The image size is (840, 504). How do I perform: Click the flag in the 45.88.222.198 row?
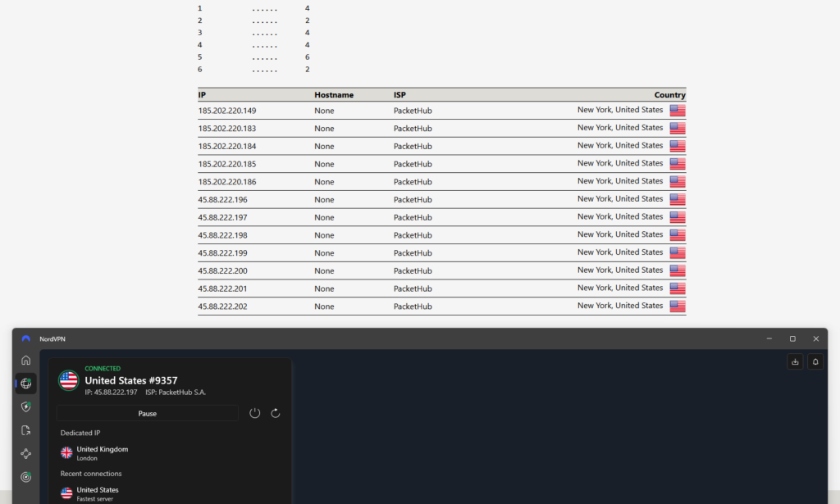678,235
